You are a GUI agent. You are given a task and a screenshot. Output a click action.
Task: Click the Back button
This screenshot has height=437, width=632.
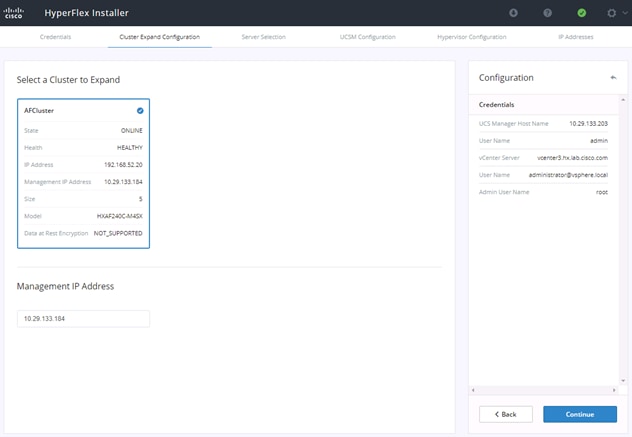point(506,414)
